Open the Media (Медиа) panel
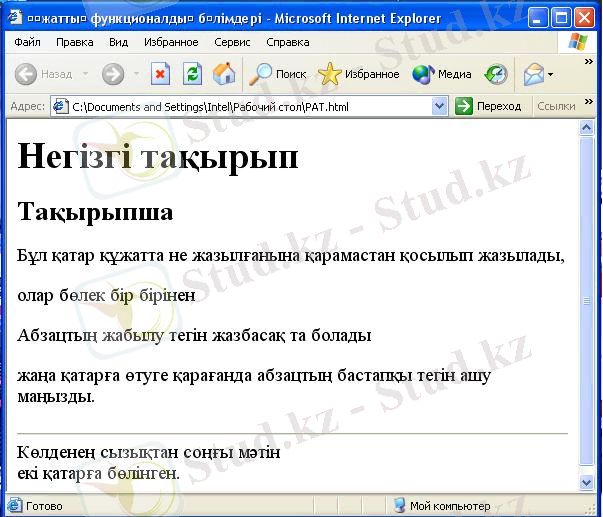Image resolution: width=603 pixels, height=517 pixels. (x=442, y=74)
